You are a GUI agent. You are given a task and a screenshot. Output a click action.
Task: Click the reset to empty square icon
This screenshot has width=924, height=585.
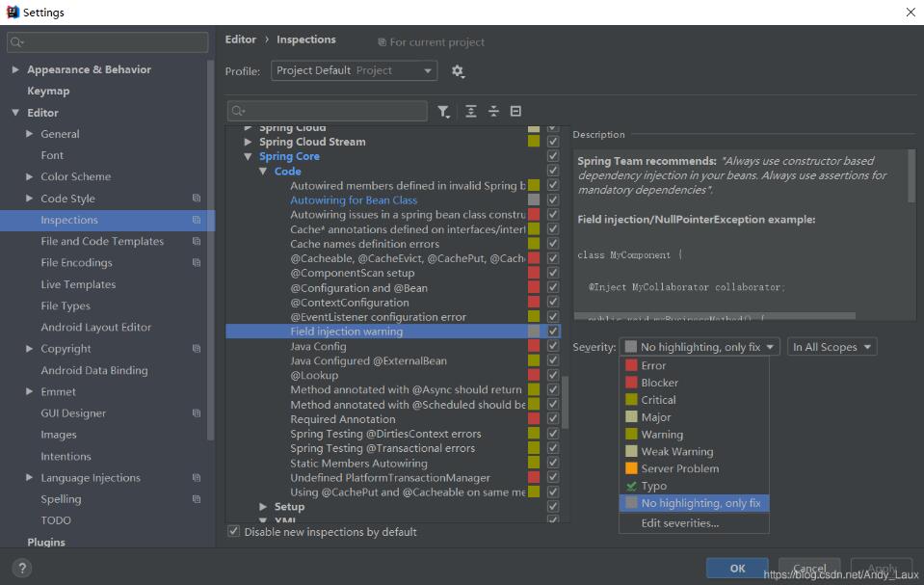click(515, 112)
